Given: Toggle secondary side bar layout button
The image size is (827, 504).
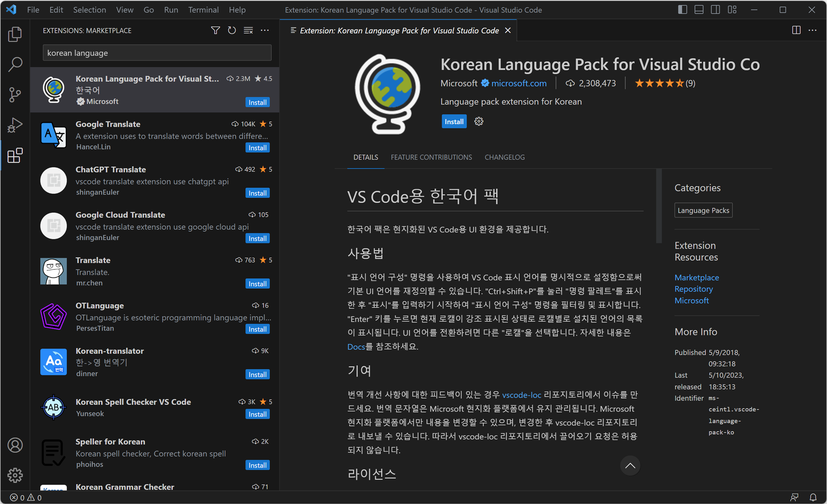Looking at the screenshot, I should (x=715, y=10).
